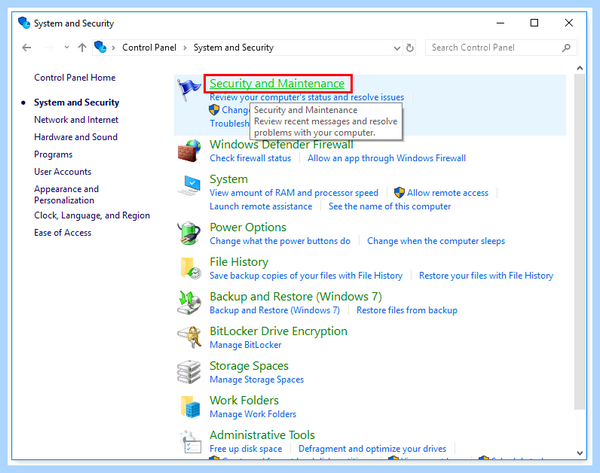Click the Administrative Tools checklist icon

(190, 442)
